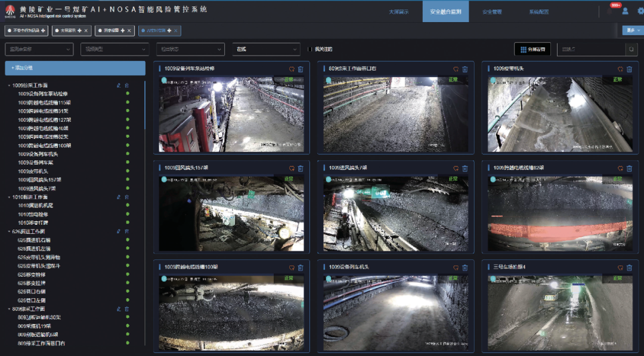The height and width of the screenshot is (356, 644).
Task: Switch to 大屏展示 in the top navigation
Action: point(399,12)
